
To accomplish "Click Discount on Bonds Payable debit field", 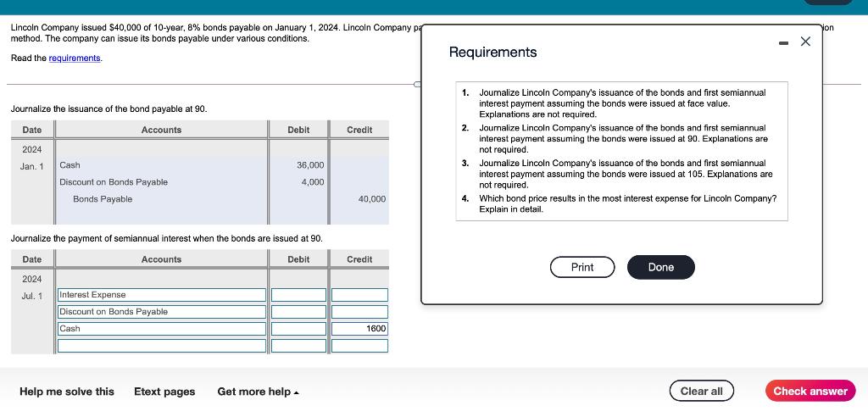I will click(298, 312).
